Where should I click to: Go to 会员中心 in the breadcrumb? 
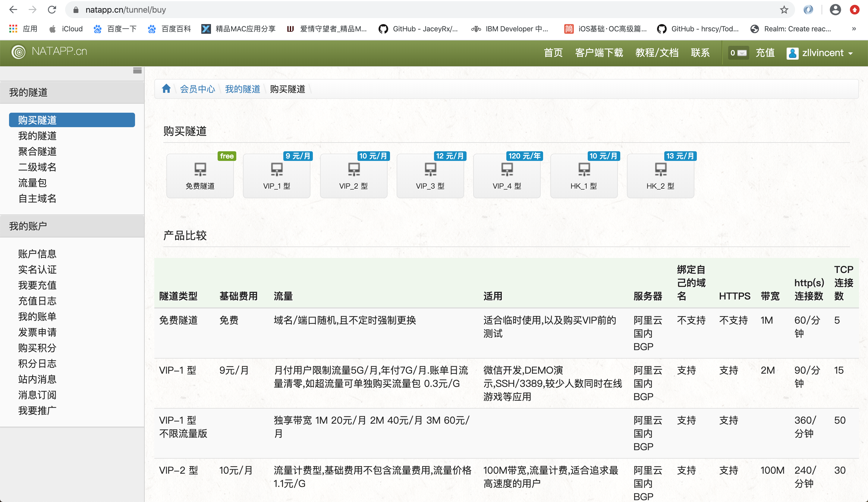(x=197, y=89)
